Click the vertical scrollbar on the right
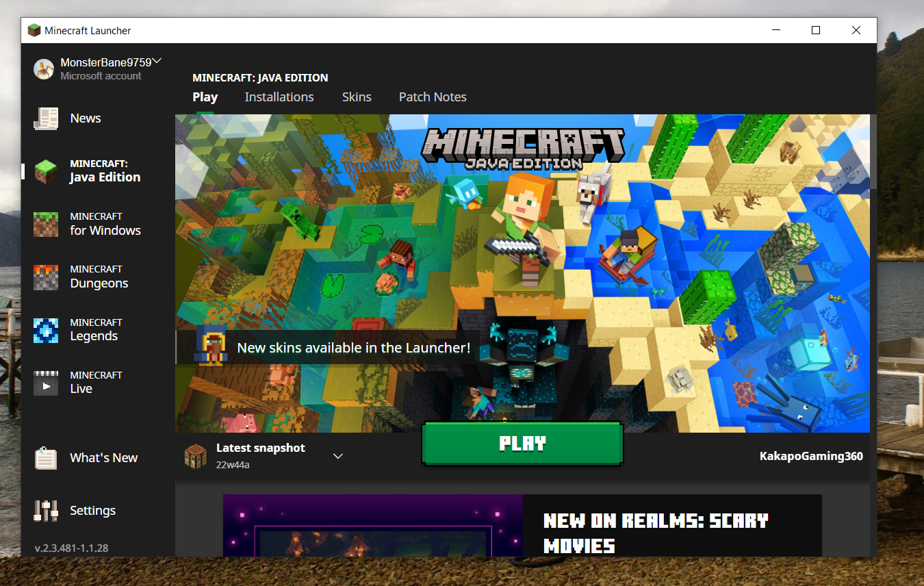This screenshot has width=924, height=586. click(873, 151)
